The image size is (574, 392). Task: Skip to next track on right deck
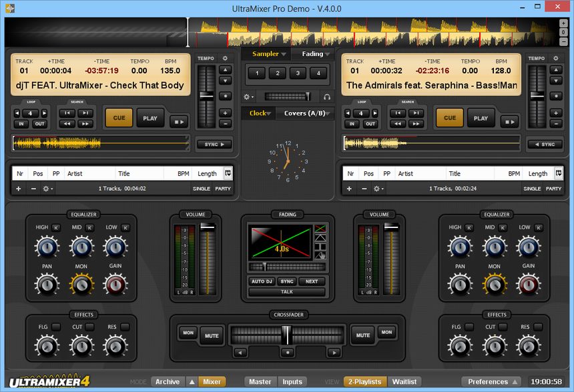416,113
